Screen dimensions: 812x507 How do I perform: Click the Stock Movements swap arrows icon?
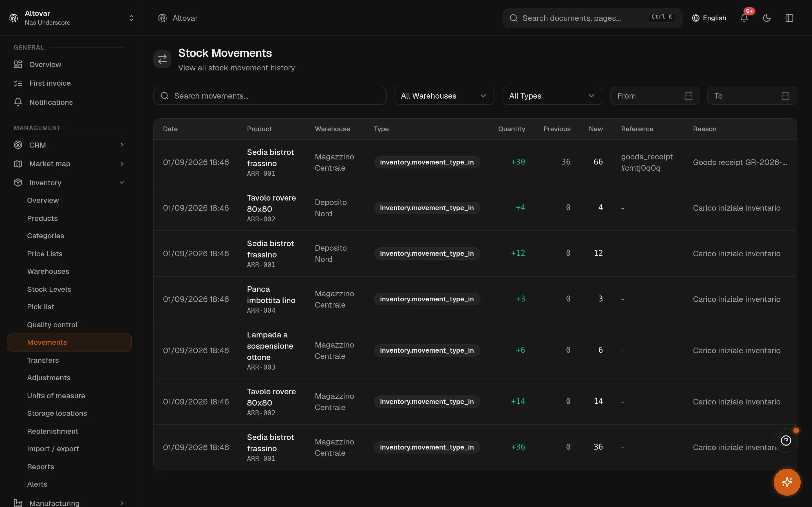click(162, 59)
